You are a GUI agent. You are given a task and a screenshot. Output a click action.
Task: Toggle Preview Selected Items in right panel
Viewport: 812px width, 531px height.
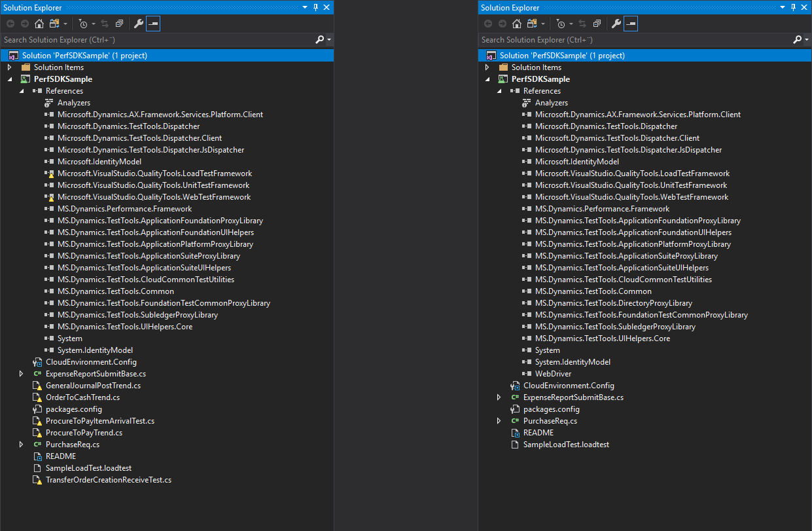pyautogui.click(x=631, y=24)
